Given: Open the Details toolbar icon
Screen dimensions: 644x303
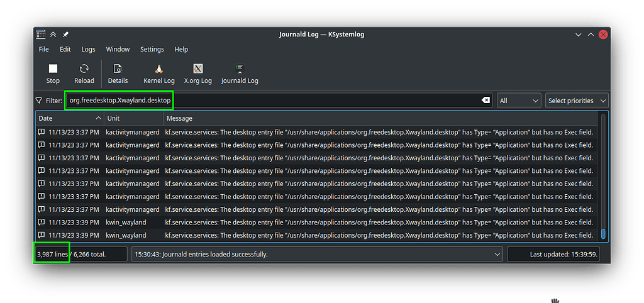Looking at the screenshot, I should [x=118, y=69].
